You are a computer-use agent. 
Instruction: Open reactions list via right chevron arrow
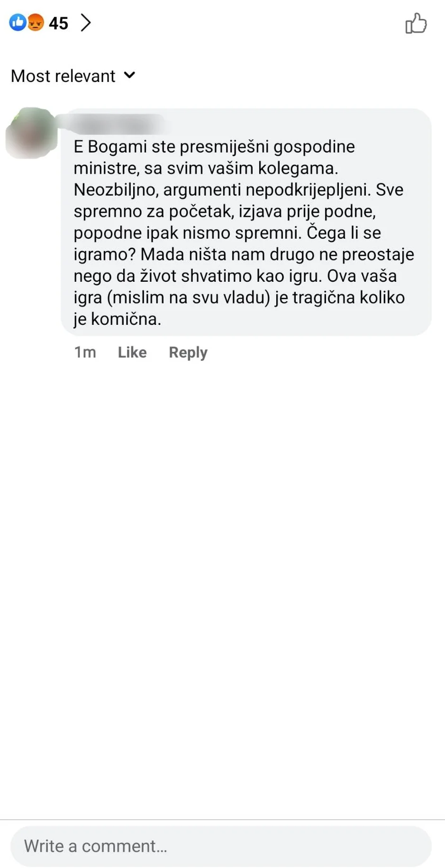click(86, 22)
